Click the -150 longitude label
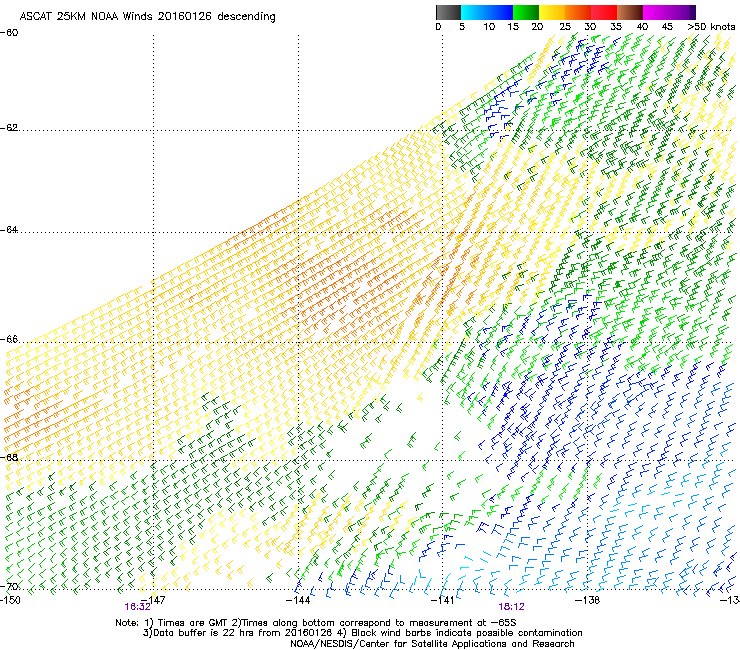740x650 pixels. click(x=10, y=600)
